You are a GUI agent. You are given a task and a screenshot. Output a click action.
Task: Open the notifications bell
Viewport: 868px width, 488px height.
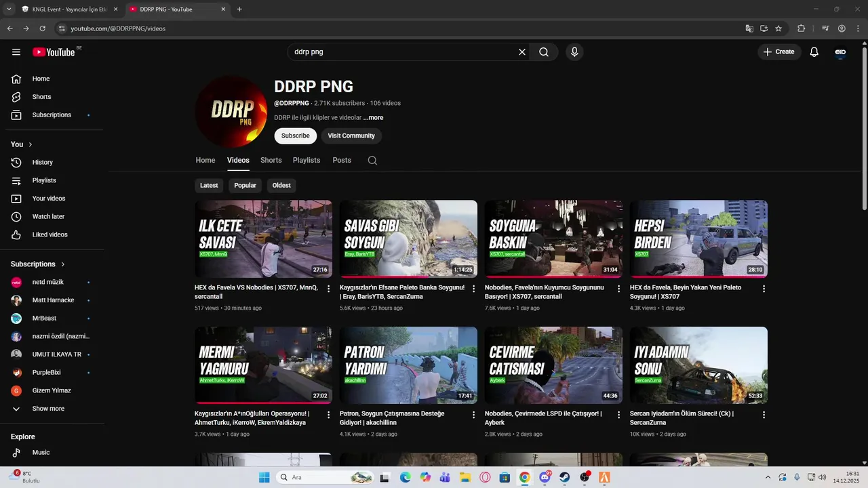click(x=814, y=52)
